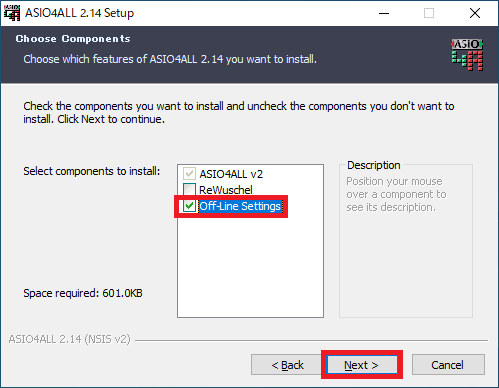The width and height of the screenshot is (499, 388).
Task: Click the greyed-out maximize button
Action: point(429,13)
